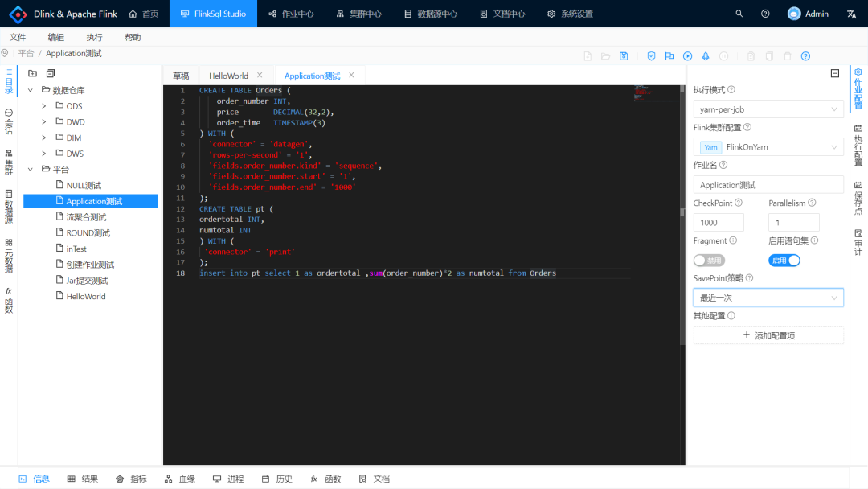Close the HelloWorld editor tab
The width and height of the screenshot is (868, 489).
point(260,75)
